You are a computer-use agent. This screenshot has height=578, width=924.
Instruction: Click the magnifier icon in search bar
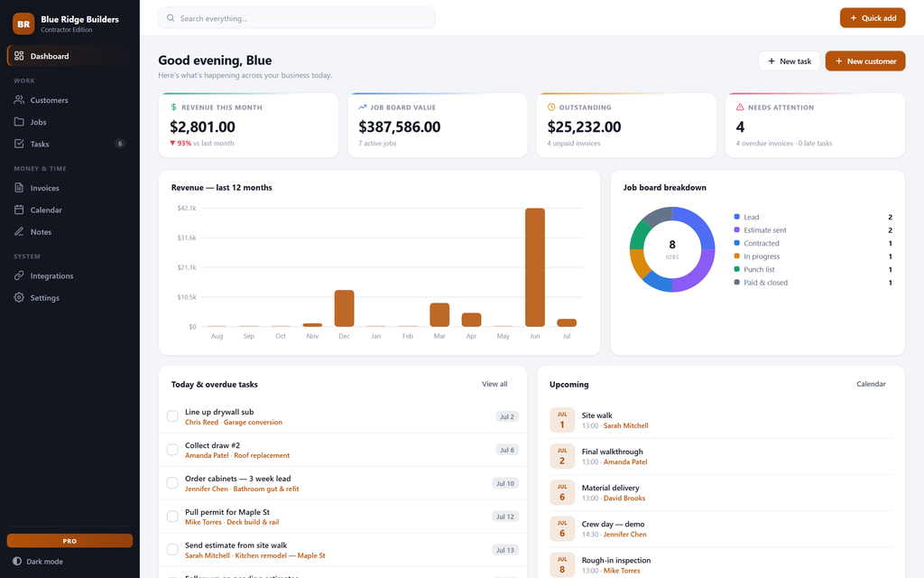(171, 18)
